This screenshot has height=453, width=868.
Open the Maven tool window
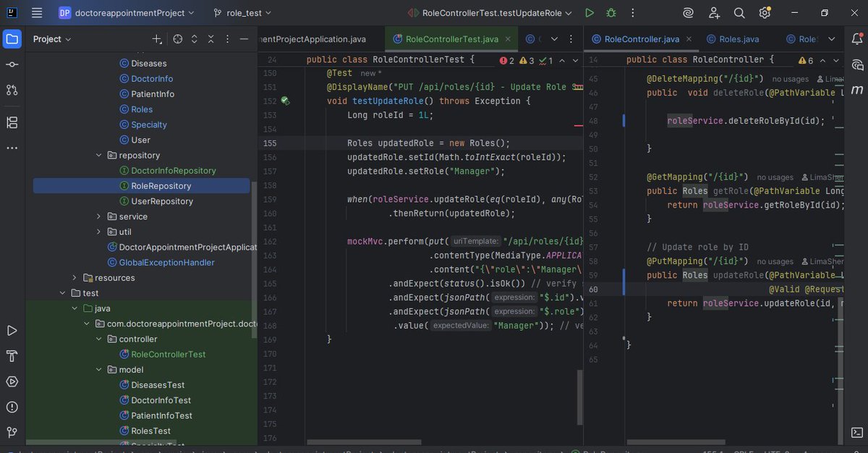tap(857, 90)
